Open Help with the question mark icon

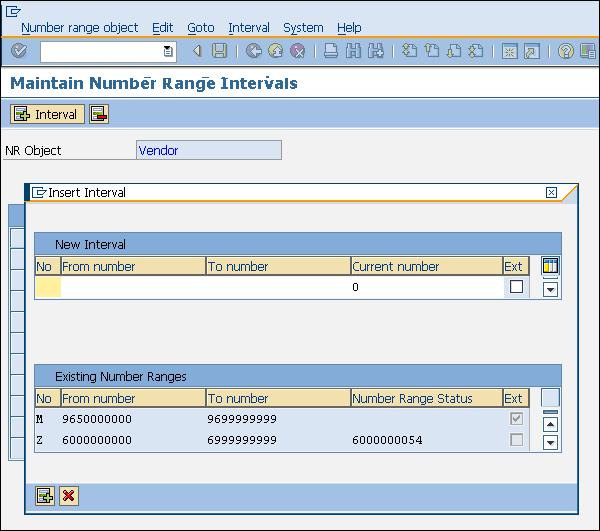tap(565, 51)
